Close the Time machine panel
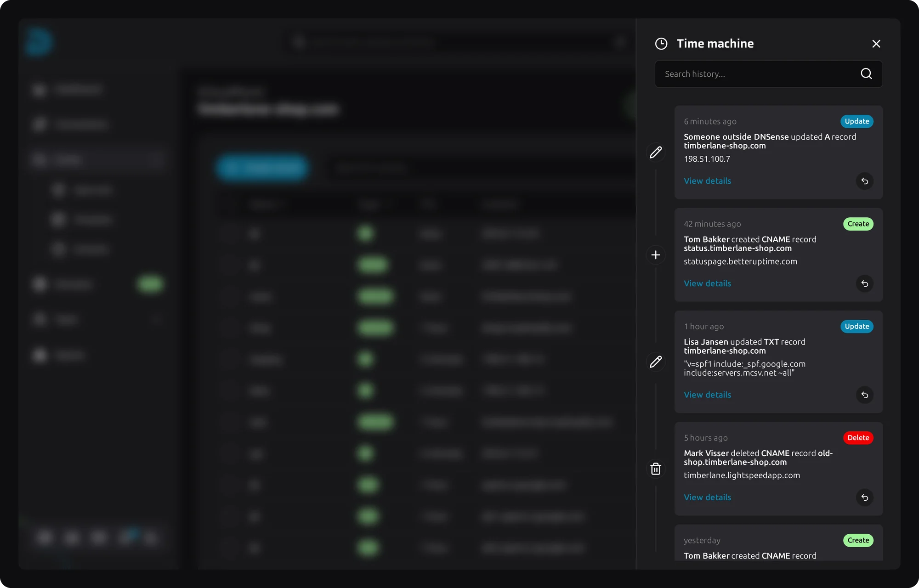 [x=876, y=44]
